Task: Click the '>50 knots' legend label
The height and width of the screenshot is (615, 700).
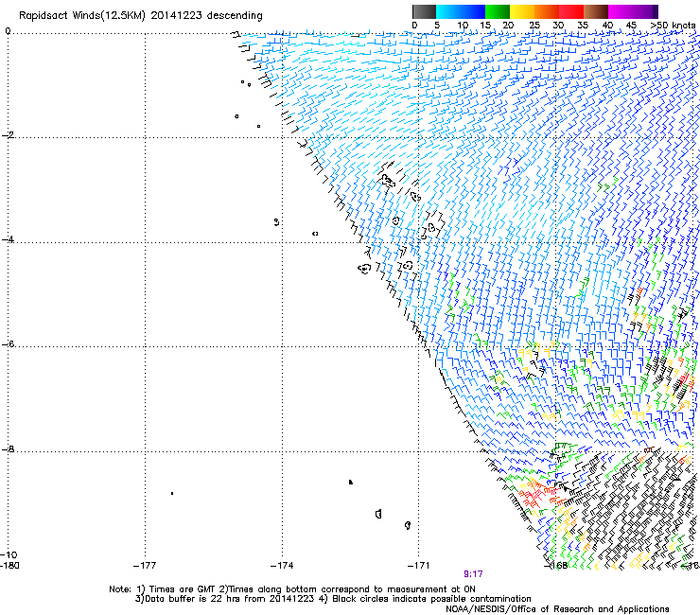Action: click(673, 26)
